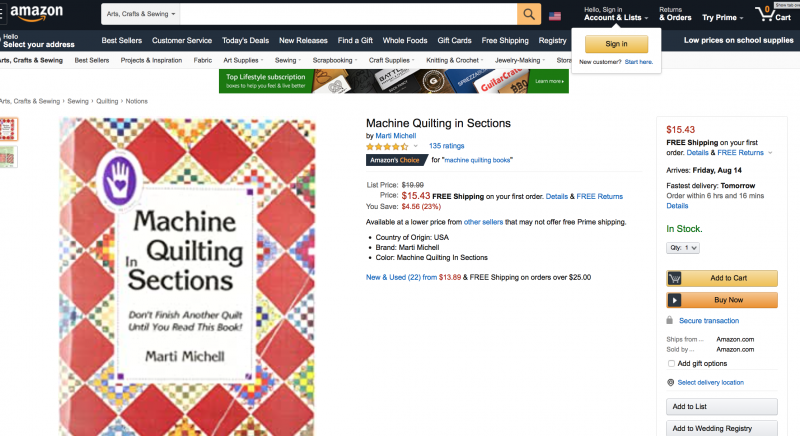Click the Add to Cart button
The image size is (800, 436).
pyautogui.click(x=721, y=279)
